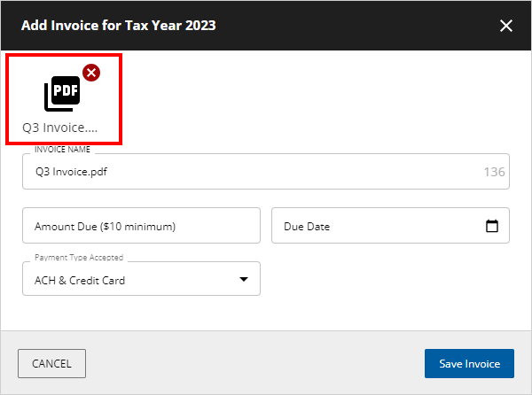Click the Payment Type Accepted label
Viewport: 532px width, 395px height.
78,258
